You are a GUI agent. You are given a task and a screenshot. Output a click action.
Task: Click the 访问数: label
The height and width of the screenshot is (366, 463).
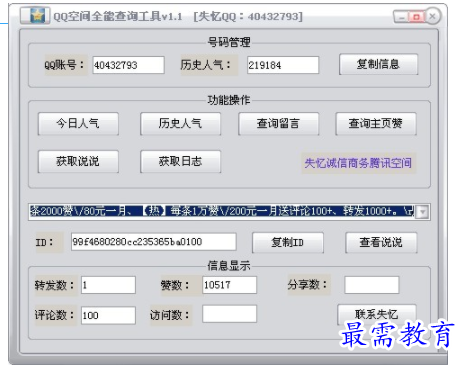170,315
